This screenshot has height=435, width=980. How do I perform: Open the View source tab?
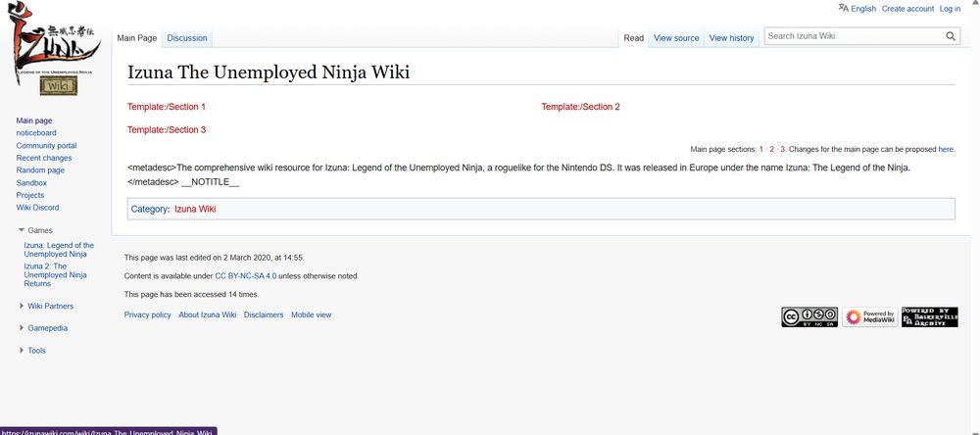click(x=676, y=38)
